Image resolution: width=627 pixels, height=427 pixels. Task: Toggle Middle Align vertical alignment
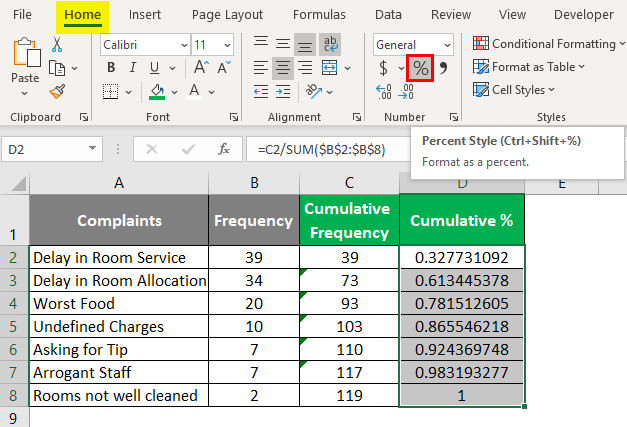[283, 44]
